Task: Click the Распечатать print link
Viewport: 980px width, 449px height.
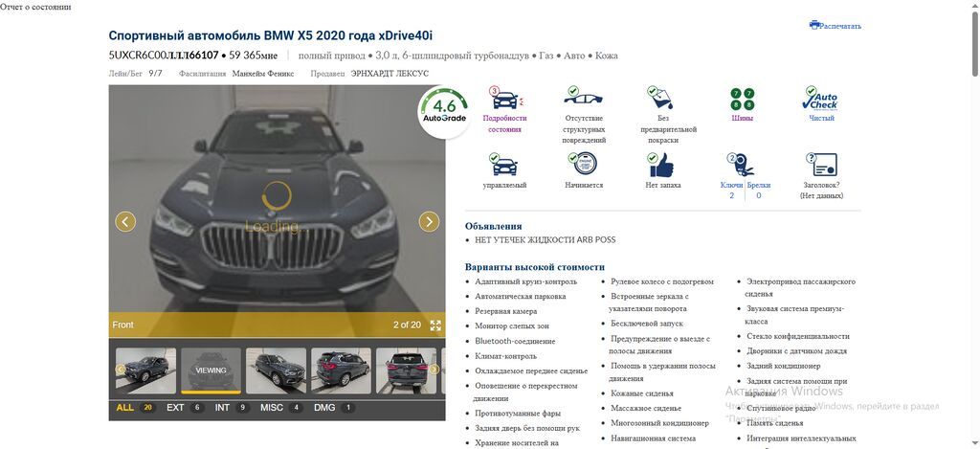Action: pos(840,26)
